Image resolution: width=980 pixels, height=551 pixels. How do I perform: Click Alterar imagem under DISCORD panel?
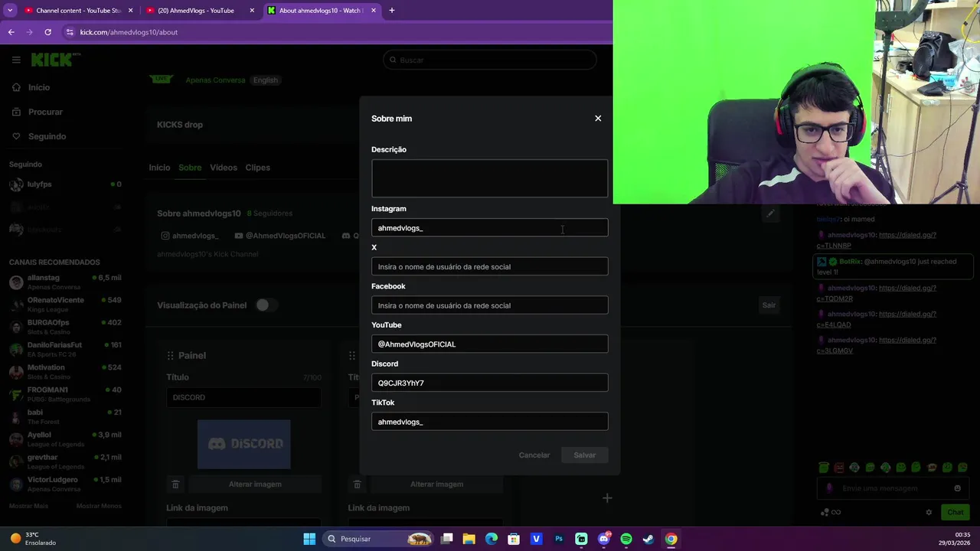click(x=255, y=484)
